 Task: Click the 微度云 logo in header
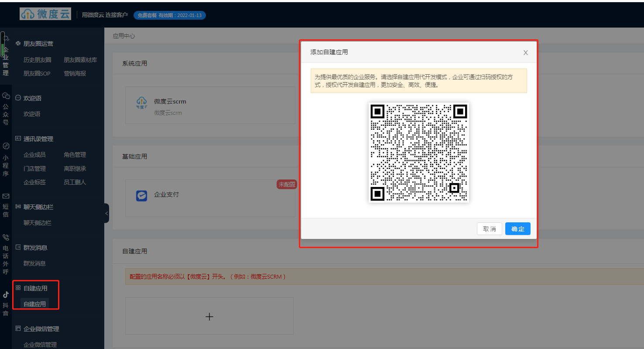coord(45,14)
